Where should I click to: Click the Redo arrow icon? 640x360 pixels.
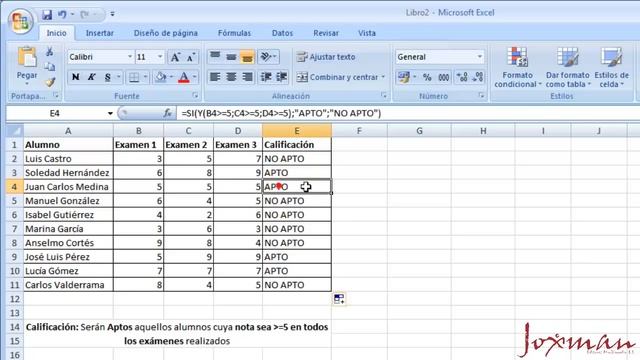pos(84,15)
